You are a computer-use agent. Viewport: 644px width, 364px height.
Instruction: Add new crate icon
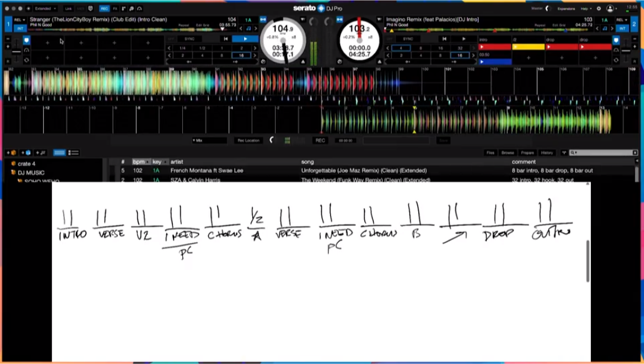point(11,153)
